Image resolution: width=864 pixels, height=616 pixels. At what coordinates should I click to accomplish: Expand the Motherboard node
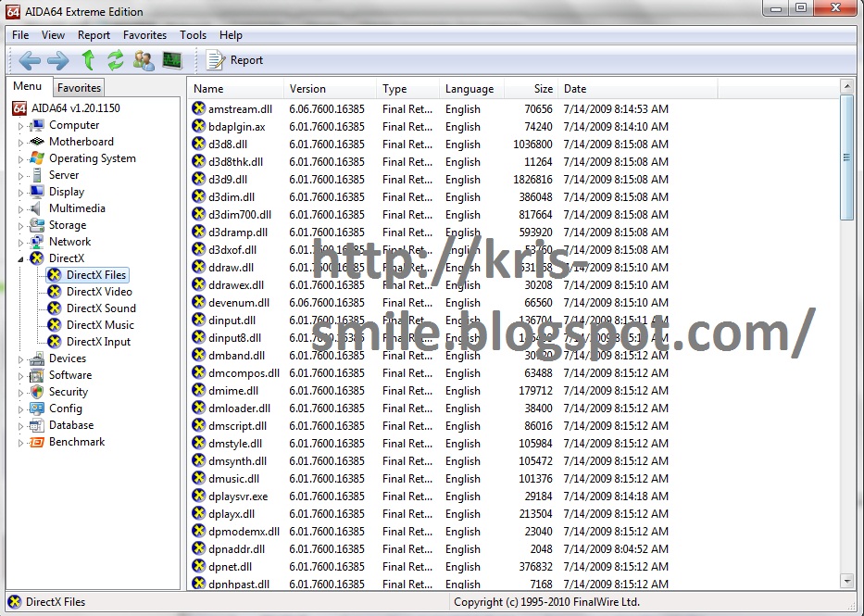[x=20, y=143]
